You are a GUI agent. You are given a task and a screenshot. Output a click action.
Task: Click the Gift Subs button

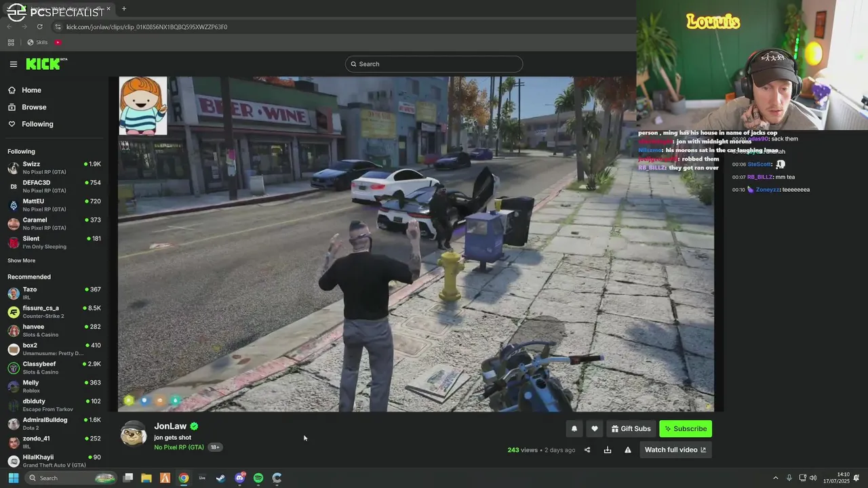coord(631,429)
